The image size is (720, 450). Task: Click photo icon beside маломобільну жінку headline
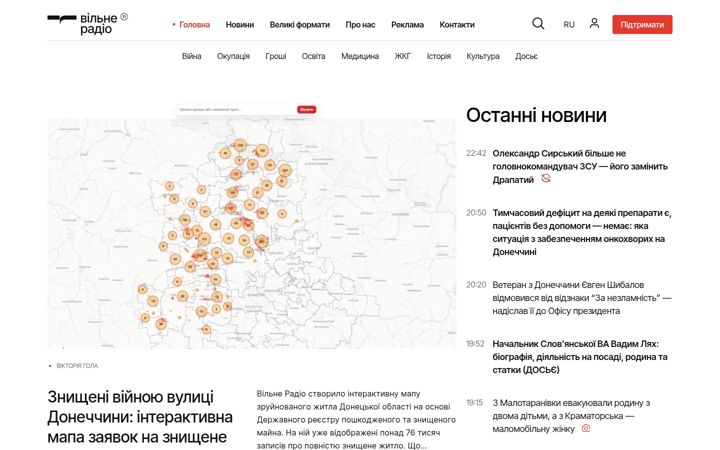[586, 428]
